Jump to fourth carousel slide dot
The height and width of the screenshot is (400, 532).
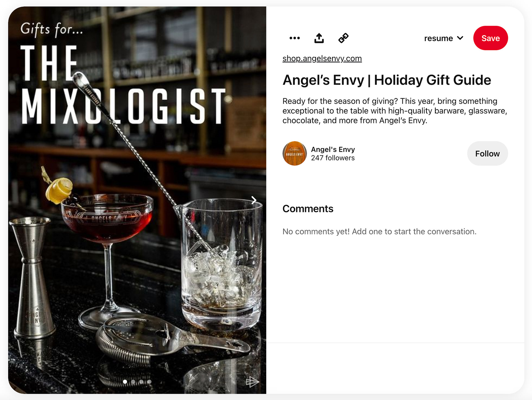pyautogui.click(x=149, y=382)
